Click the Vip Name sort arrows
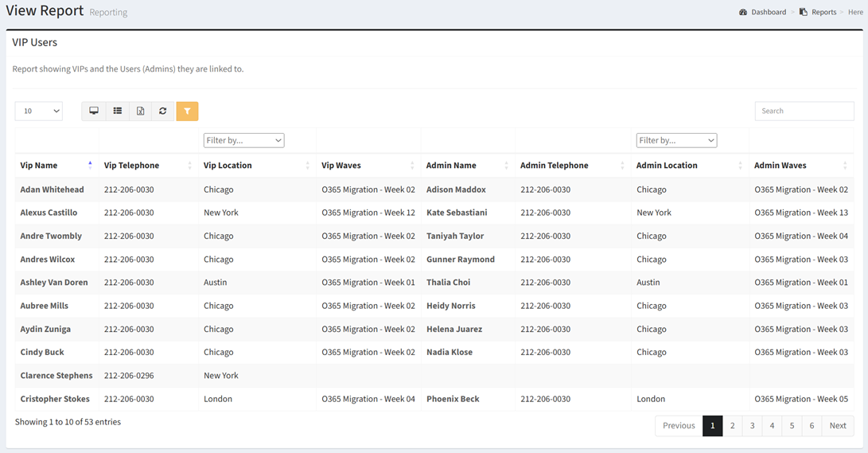 90,166
